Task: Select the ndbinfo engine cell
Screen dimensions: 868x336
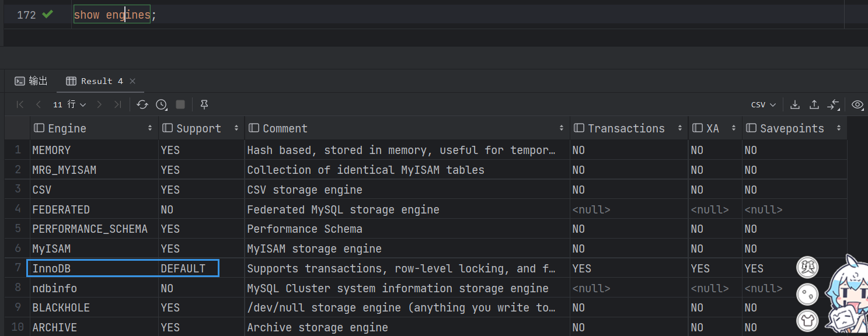Action: click(x=94, y=288)
